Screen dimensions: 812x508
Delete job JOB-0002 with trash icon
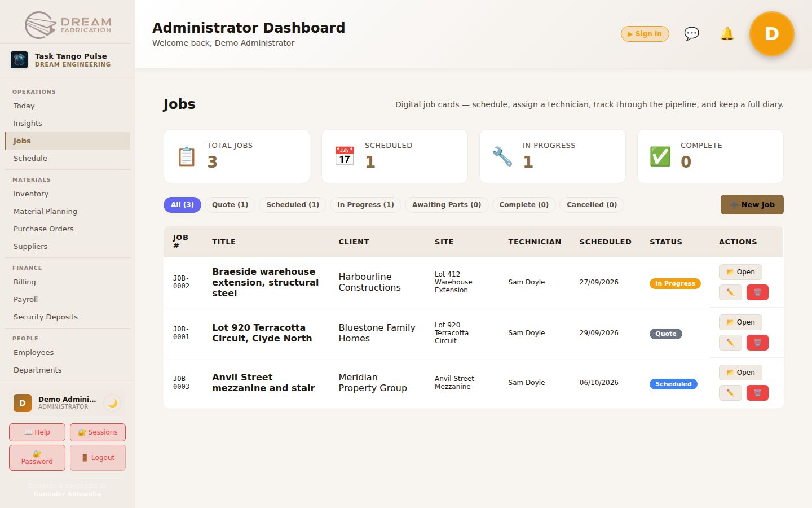coord(757,292)
